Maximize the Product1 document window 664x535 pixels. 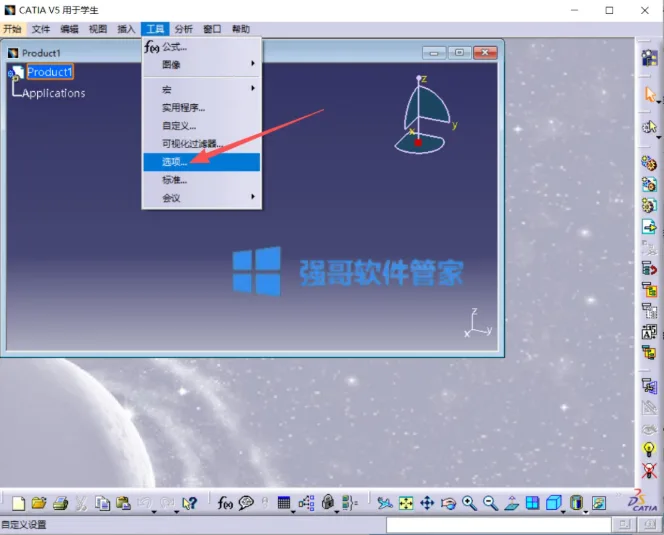459,53
